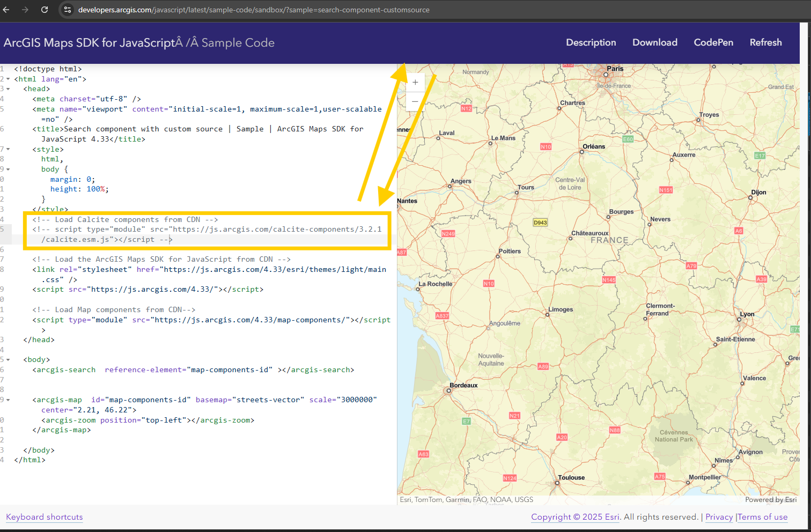Click the Bordeaux city marker on the map

coord(449,391)
